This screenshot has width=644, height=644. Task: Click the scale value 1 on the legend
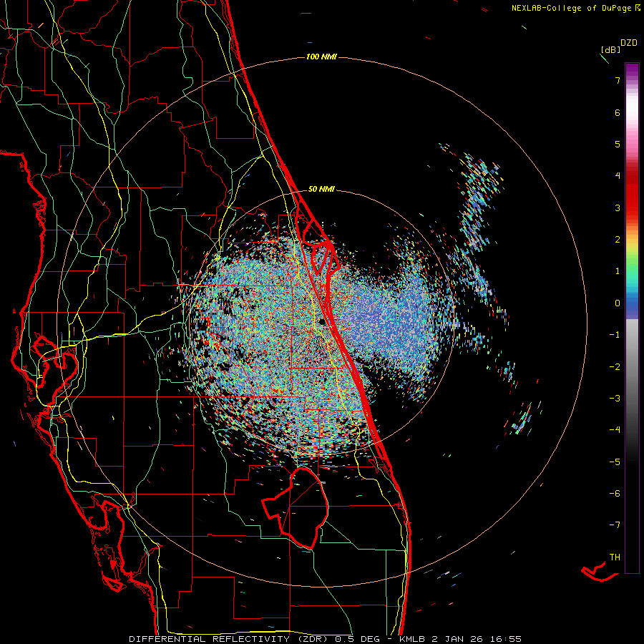(618, 271)
